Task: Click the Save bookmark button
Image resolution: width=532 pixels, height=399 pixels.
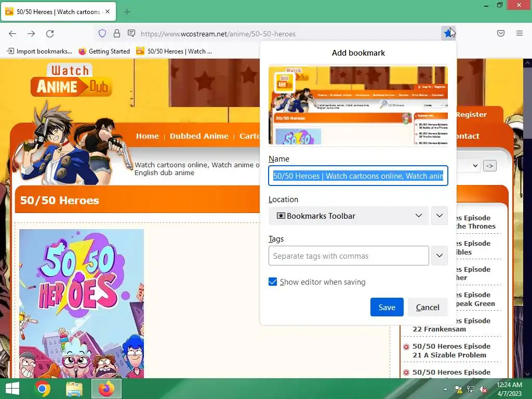Action: (x=387, y=307)
